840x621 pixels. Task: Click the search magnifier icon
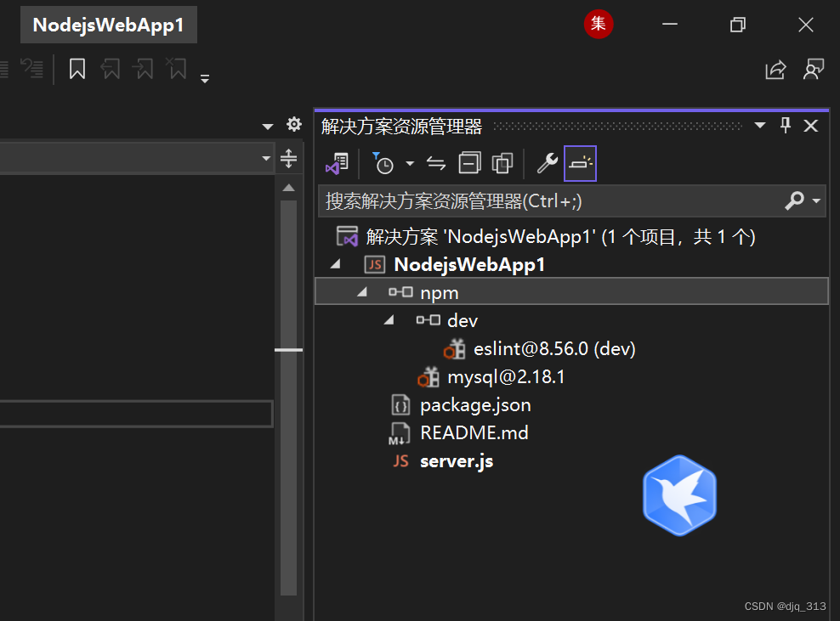click(x=795, y=201)
